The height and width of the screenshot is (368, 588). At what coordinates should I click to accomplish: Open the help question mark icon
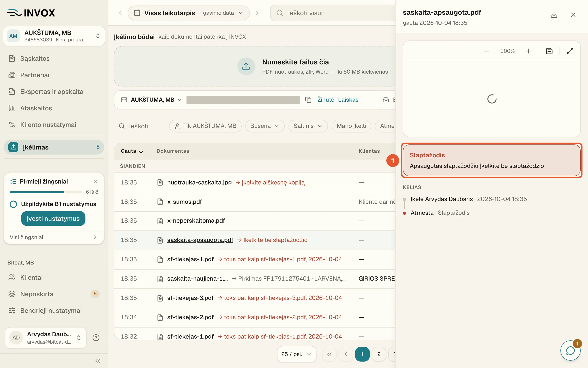click(96, 338)
